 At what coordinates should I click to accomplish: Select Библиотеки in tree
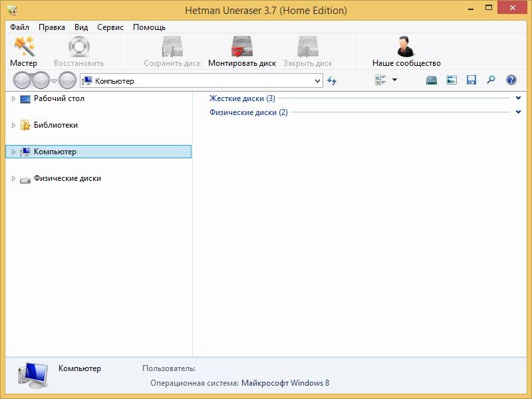click(56, 125)
